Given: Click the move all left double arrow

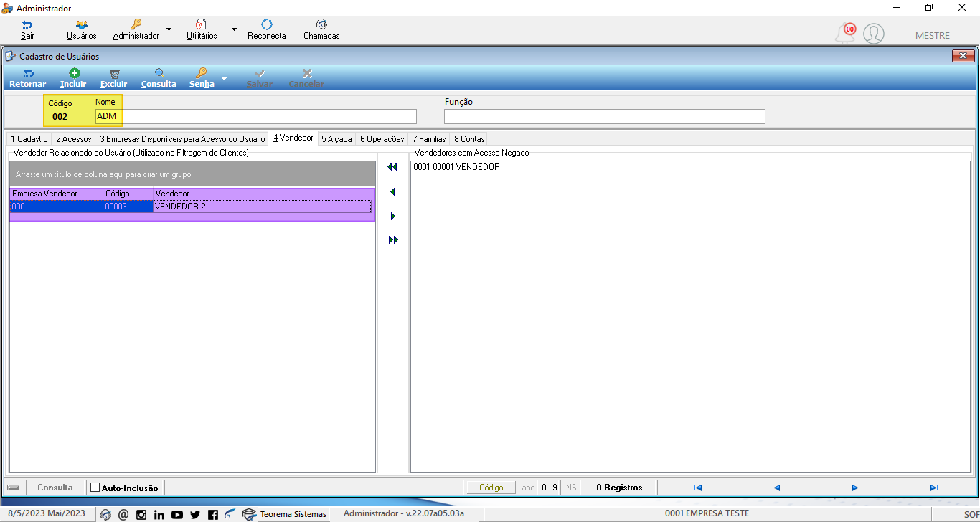Looking at the screenshot, I should [392, 167].
